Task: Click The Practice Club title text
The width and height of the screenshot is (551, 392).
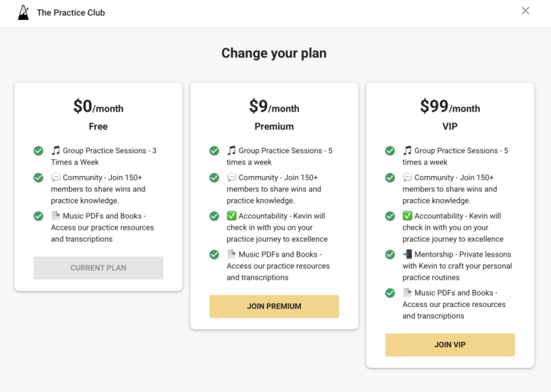Action: point(71,13)
